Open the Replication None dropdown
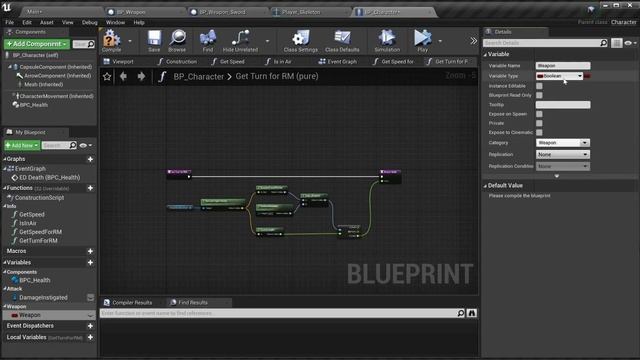Viewport: 640px width, 360px height. (x=562, y=155)
